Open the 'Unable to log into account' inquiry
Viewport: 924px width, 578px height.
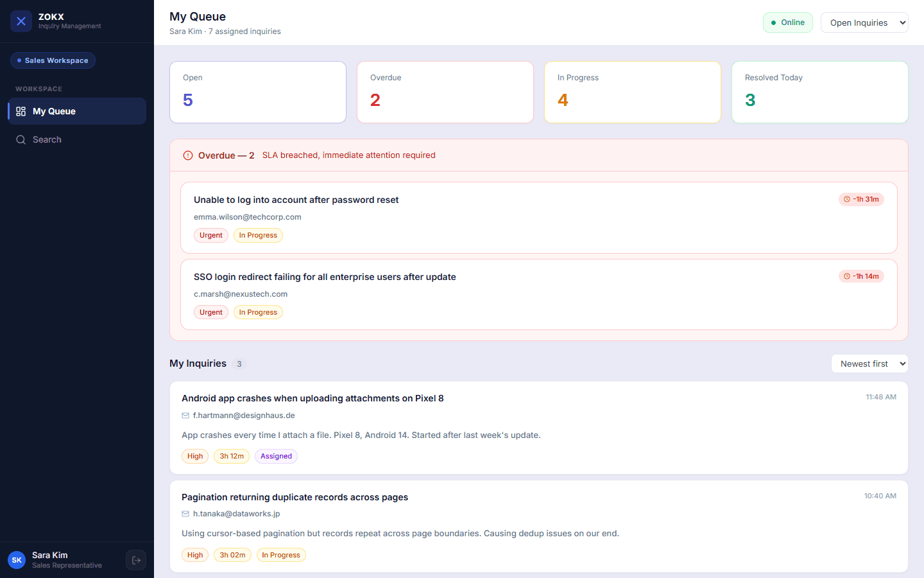click(539, 218)
